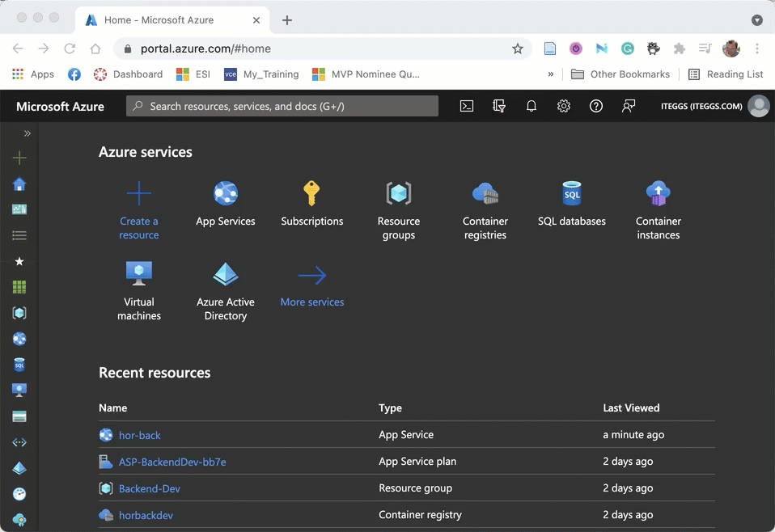The width and height of the screenshot is (775, 532).
Task: Open My_Training bookmark
Action: (261, 74)
